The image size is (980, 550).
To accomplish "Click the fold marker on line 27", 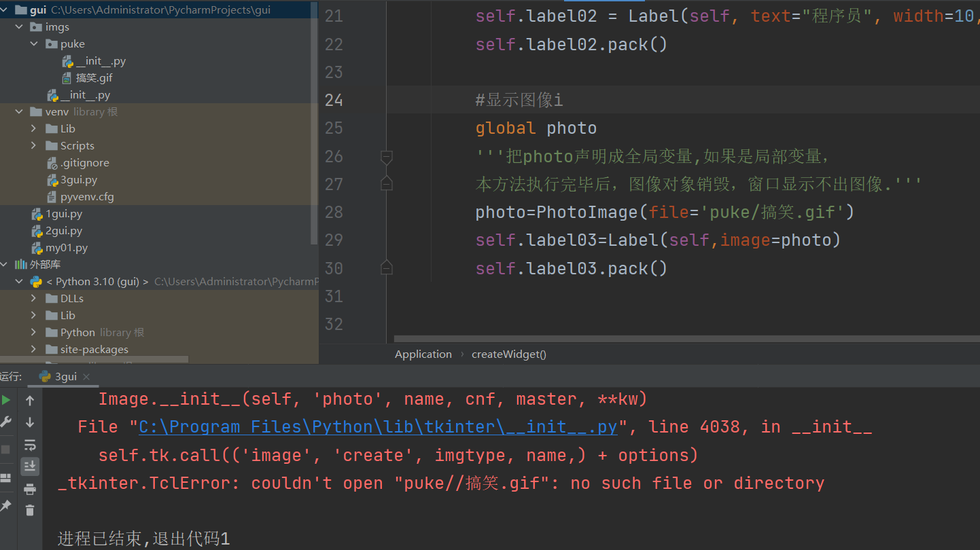I will pos(387,183).
